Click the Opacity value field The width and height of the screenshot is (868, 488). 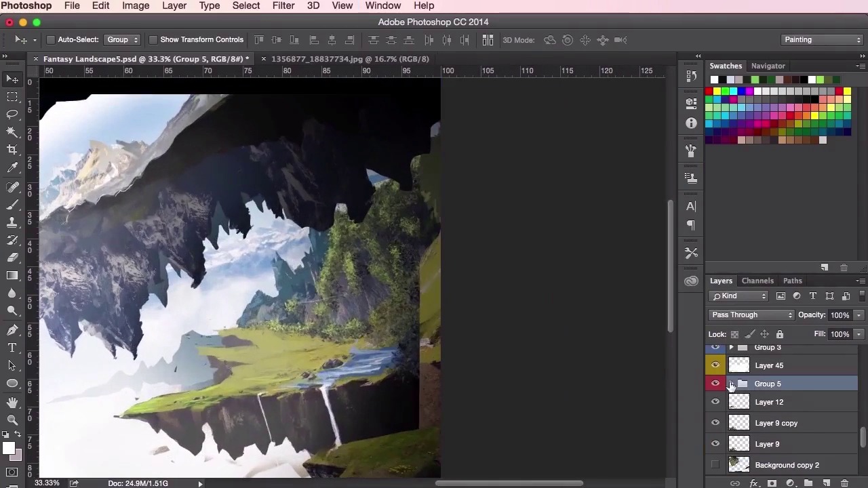pos(840,315)
